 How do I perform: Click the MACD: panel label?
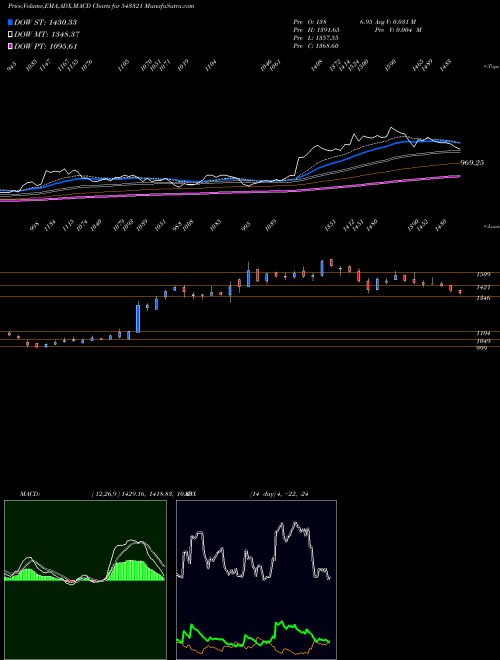coord(30,494)
